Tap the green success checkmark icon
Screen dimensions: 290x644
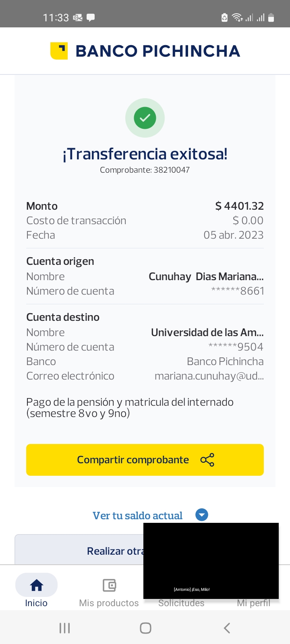pos(145,118)
